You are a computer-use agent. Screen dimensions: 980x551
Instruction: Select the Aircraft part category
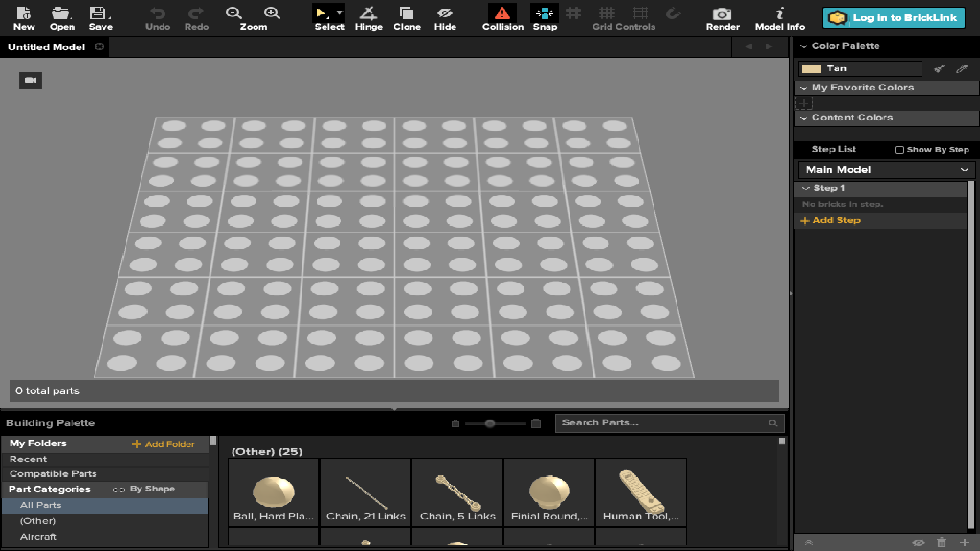pos(38,537)
